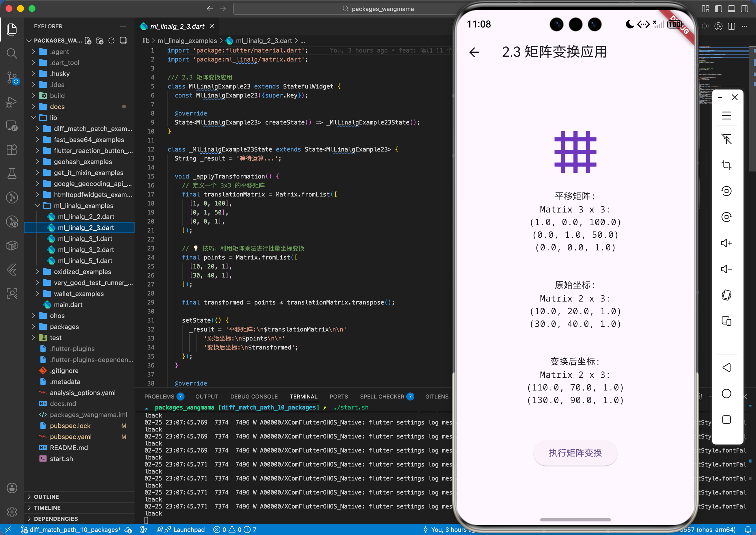Screen dimensions: 756x535
Task: Open main.dart in the file tree
Action: (68, 304)
